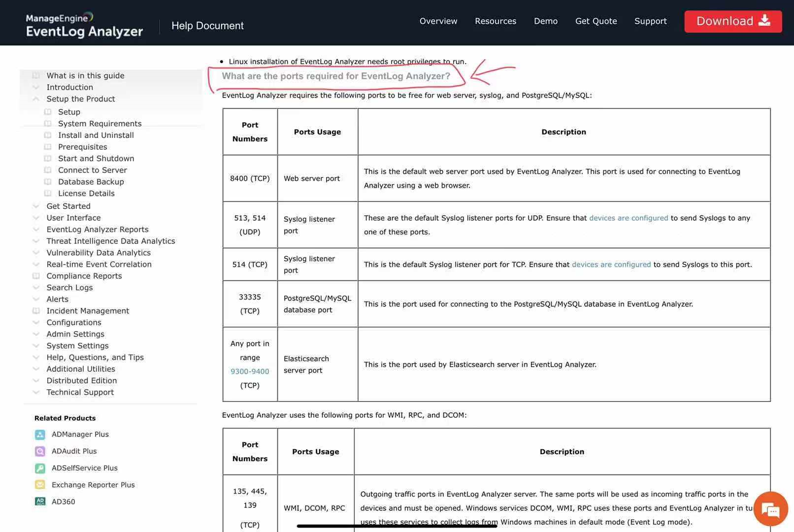Screen dimensions: 794x532
Task: Click the ADSelfService Plus product icon
Action: pos(40,468)
